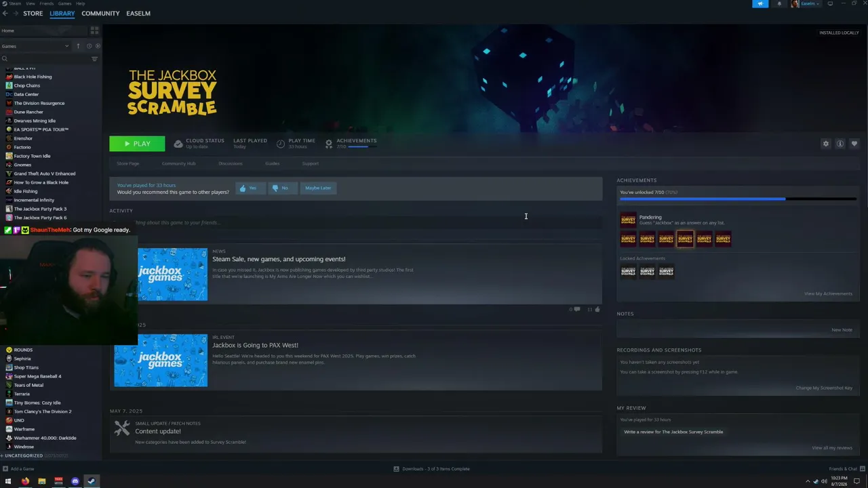Screen dimensions: 868x488
Task: Toggle the favorite heart icon
Action: [x=854, y=144]
